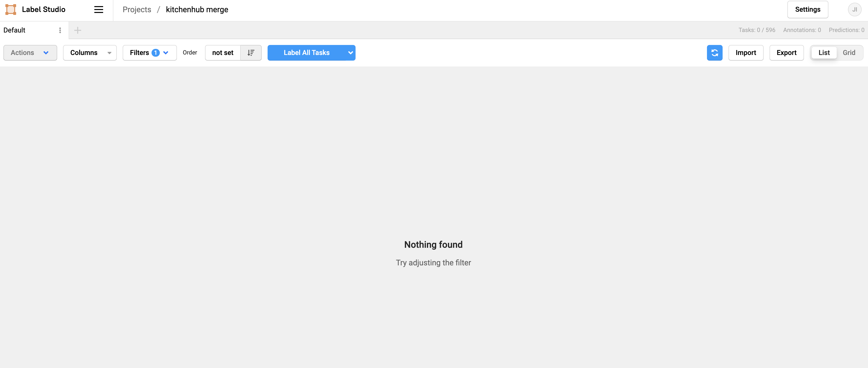Screen dimensions: 868x368
Task: Add a new tab with plus icon
Action: (x=77, y=30)
